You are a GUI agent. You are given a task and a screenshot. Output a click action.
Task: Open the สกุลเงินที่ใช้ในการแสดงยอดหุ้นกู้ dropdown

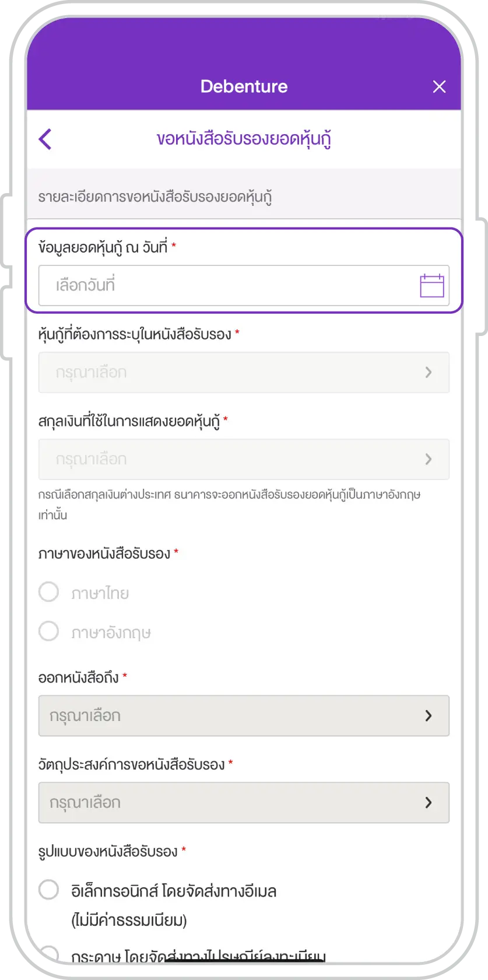pyautogui.click(x=244, y=459)
